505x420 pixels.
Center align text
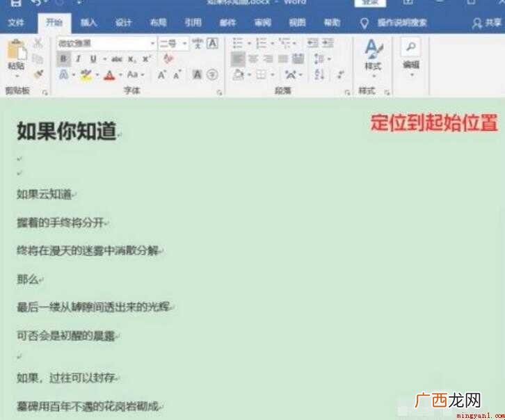coord(253,59)
